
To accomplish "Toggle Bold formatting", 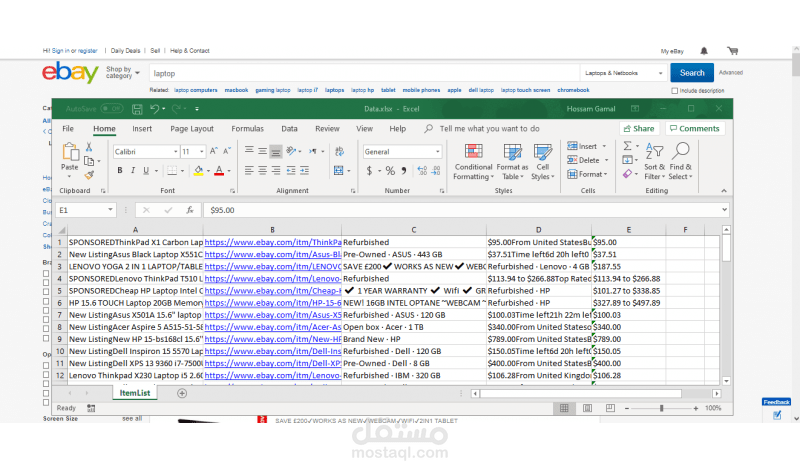I will [x=120, y=170].
